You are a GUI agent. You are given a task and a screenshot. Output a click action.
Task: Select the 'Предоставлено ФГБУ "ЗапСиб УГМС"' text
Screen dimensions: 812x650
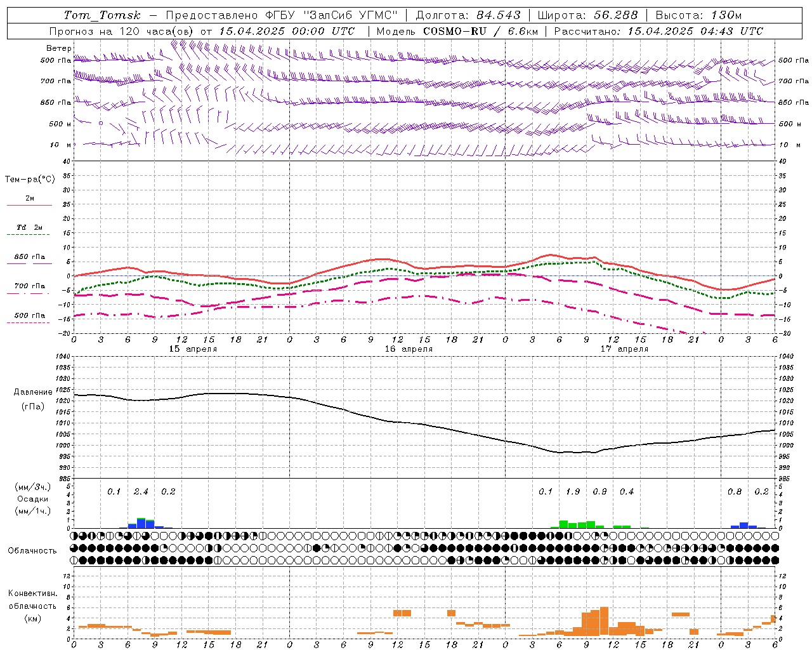click(282, 15)
